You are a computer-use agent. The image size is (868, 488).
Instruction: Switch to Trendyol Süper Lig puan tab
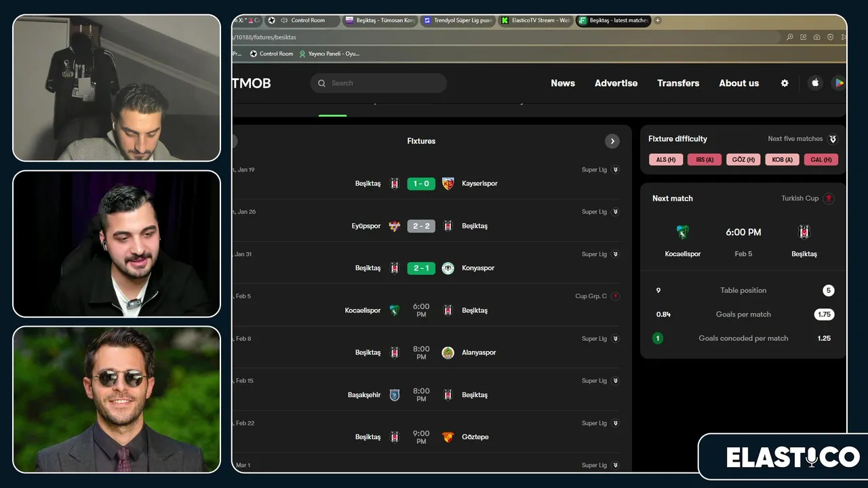coord(458,20)
